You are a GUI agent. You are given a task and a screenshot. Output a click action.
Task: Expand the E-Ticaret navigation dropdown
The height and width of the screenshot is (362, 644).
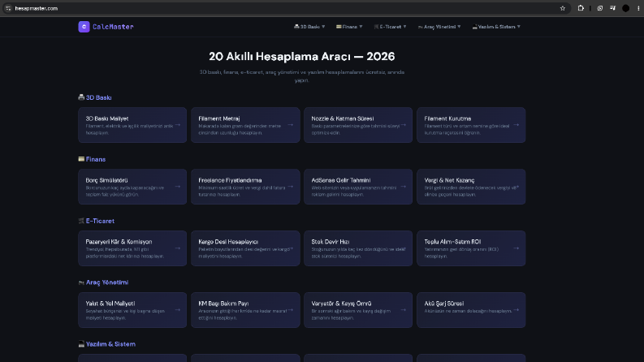[x=390, y=27]
